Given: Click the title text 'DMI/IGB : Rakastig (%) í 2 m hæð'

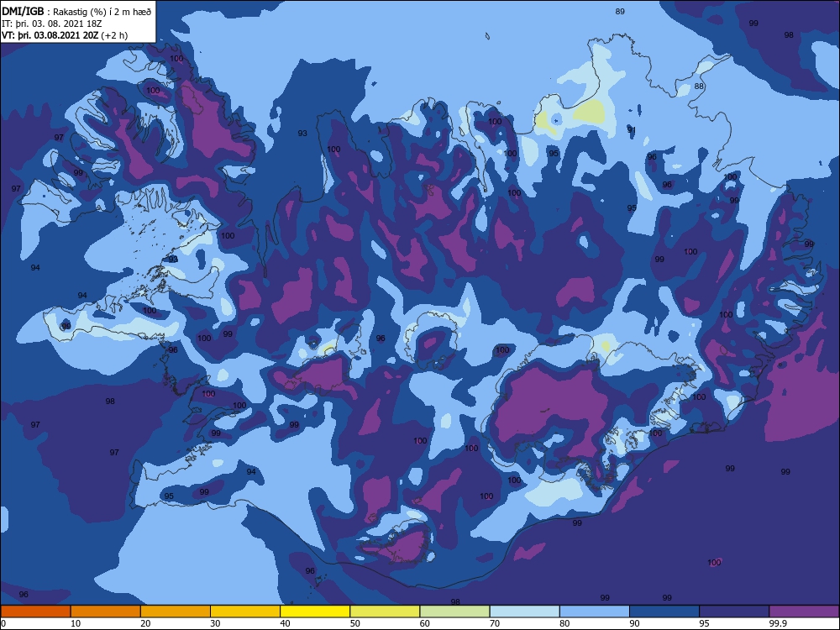Looking at the screenshot, I should 76,11.
